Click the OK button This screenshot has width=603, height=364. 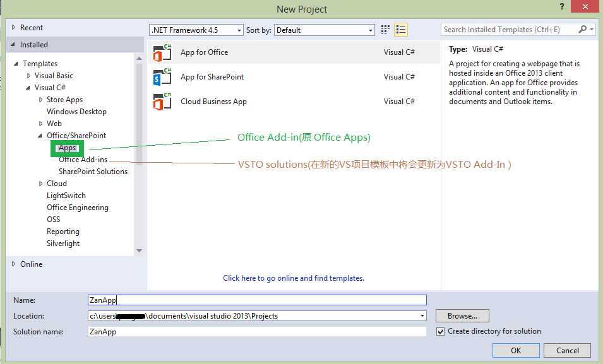tap(516, 351)
